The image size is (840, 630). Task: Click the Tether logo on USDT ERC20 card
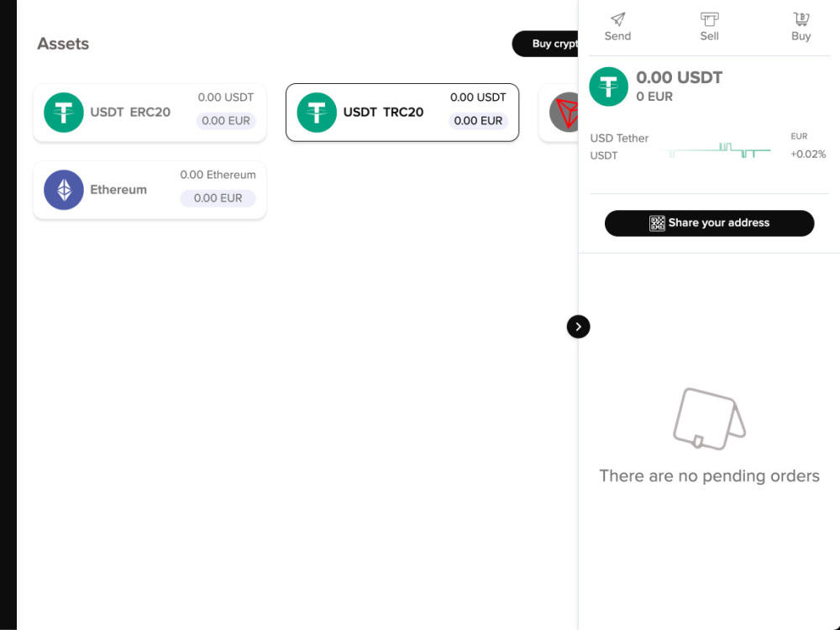(x=64, y=113)
